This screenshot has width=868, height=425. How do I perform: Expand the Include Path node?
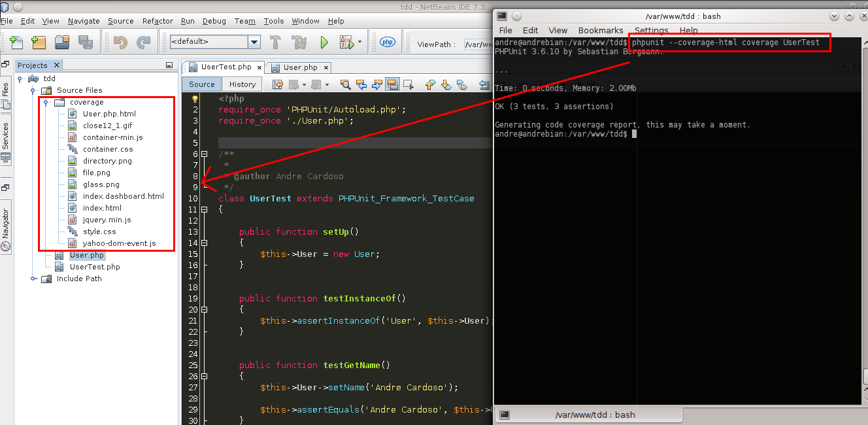pos(33,279)
